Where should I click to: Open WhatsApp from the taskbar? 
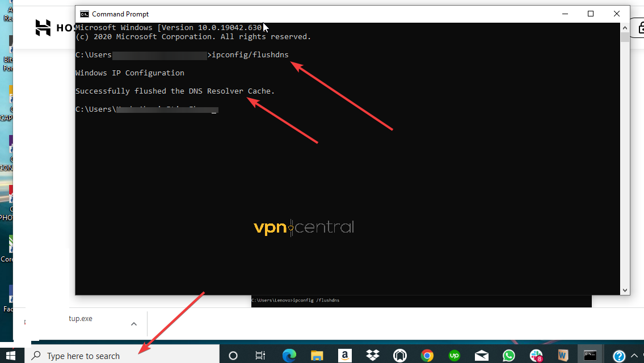click(508, 356)
